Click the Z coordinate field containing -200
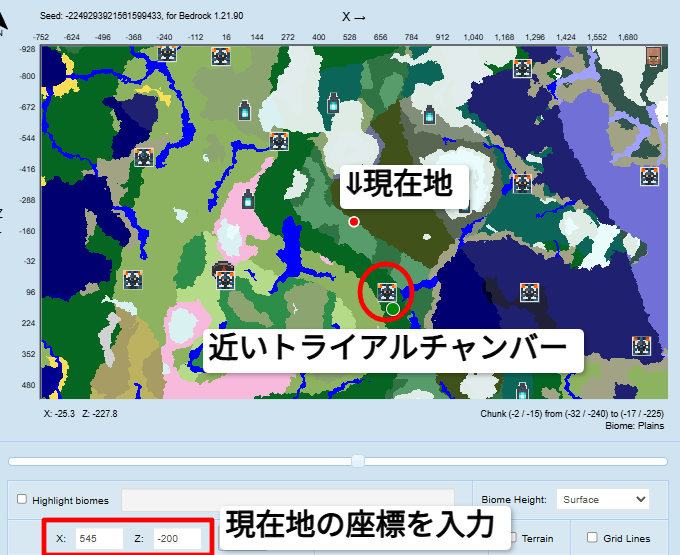 click(177, 539)
